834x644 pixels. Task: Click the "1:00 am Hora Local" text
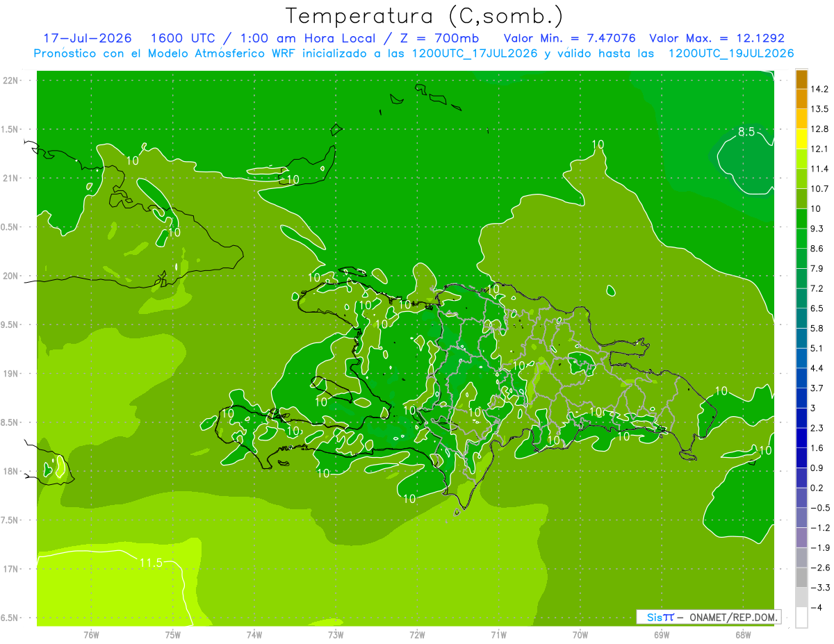point(306,38)
